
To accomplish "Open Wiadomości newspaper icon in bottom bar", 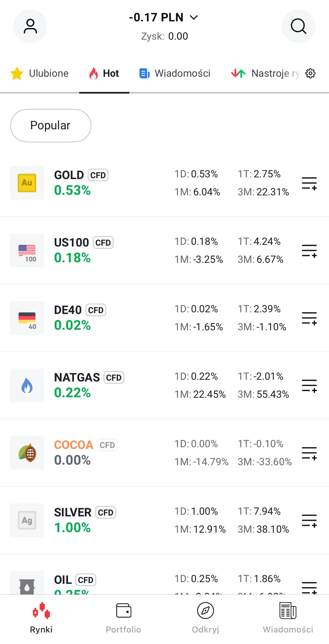I will 288,611.
